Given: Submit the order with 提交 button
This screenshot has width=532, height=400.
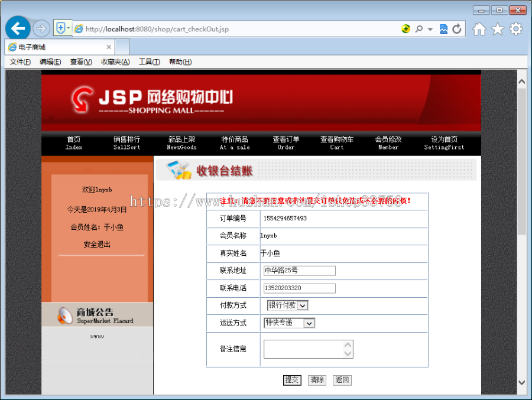Looking at the screenshot, I should [292, 380].
